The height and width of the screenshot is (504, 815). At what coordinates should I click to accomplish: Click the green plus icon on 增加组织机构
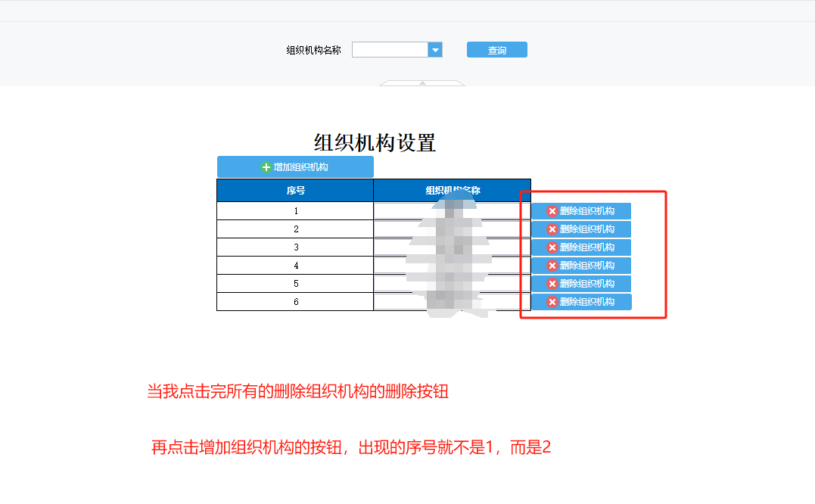tap(266, 167)
